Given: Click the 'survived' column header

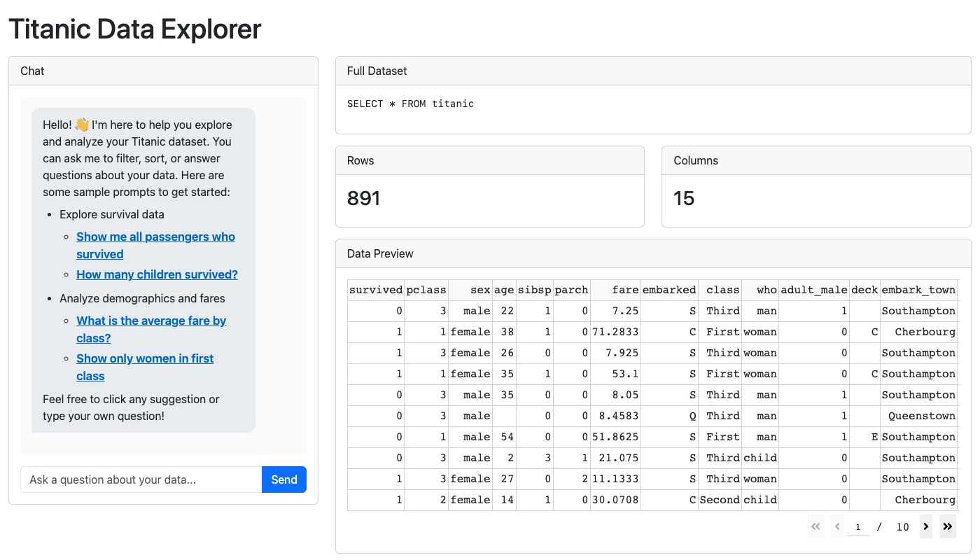Looking at the screenshot, I should (376, 290).
